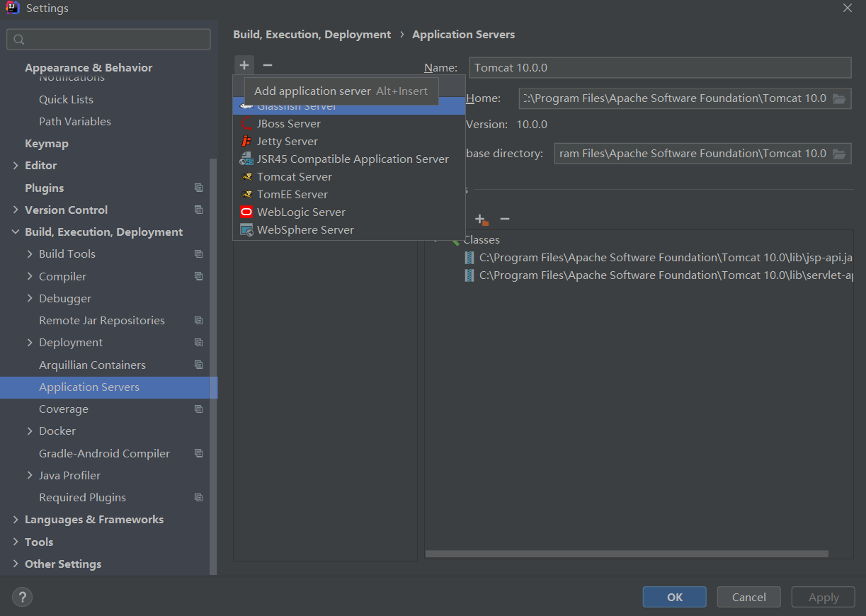Click the project-level icon next to Plugins
The width and height of the screenshot is (866, 616).
198,188
